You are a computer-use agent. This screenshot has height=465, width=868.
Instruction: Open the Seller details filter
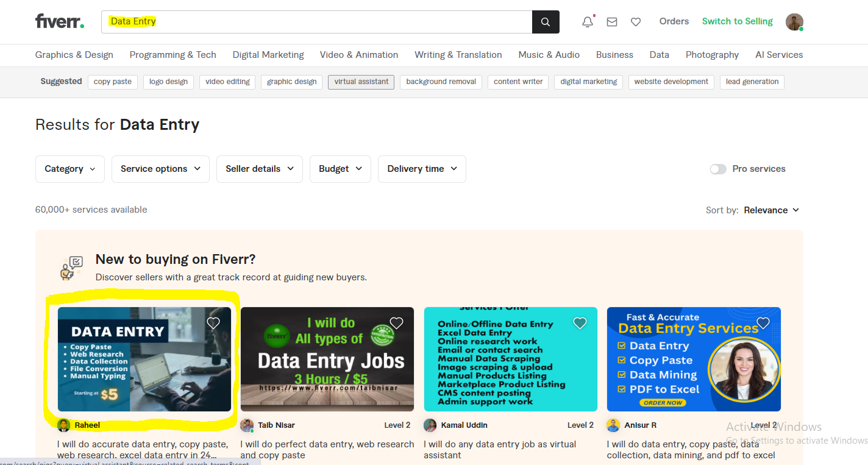point(260,169)
